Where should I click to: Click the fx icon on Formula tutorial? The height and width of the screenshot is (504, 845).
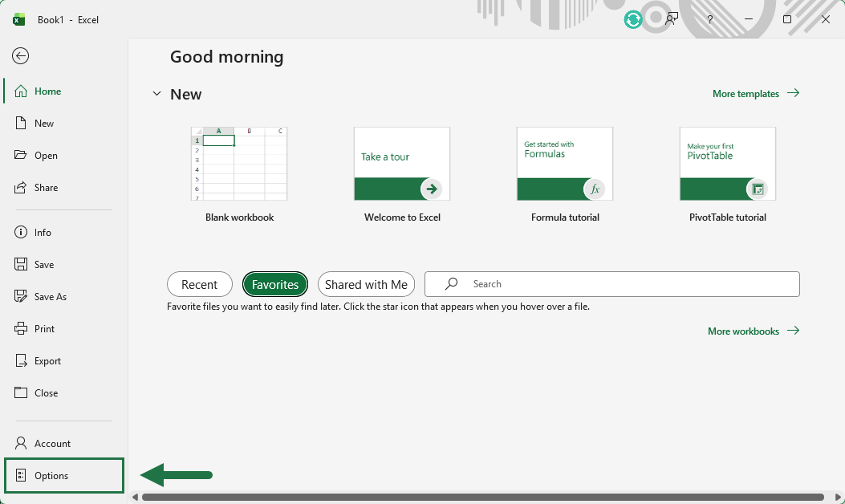click(x=595, y=189)
